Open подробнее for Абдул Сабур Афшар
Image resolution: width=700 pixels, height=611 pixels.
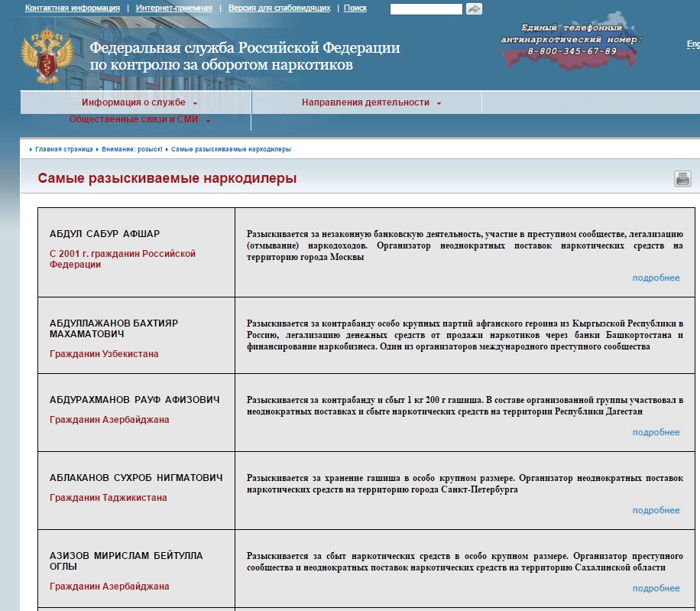(656, 278)
